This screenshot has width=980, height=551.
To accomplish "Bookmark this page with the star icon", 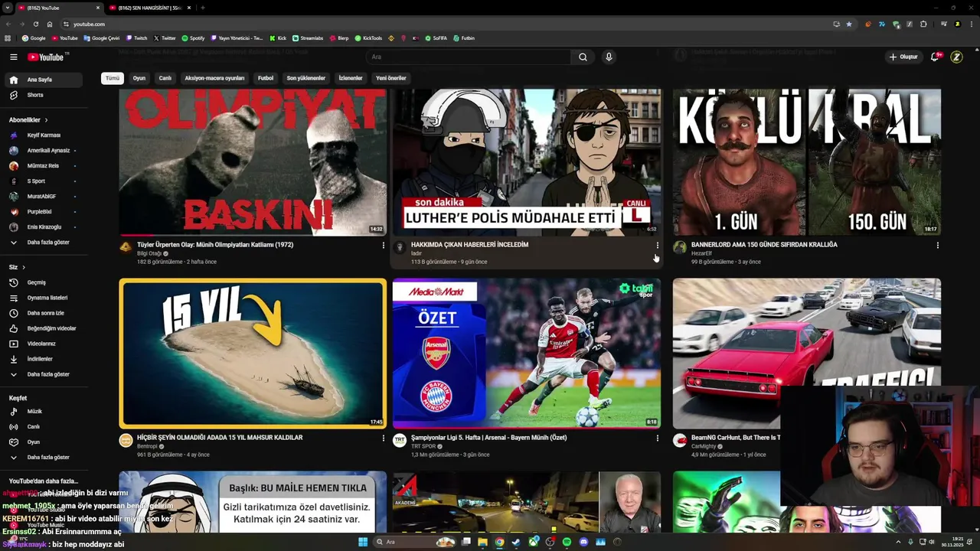I will 848,24.
